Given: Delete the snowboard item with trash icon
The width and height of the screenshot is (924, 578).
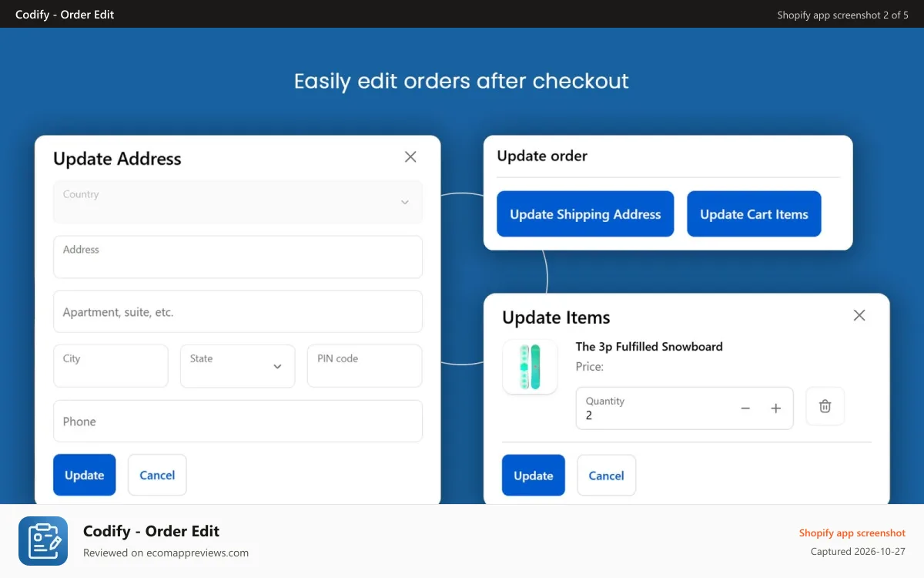Looking at the screenshot, I should pos(825,406).
